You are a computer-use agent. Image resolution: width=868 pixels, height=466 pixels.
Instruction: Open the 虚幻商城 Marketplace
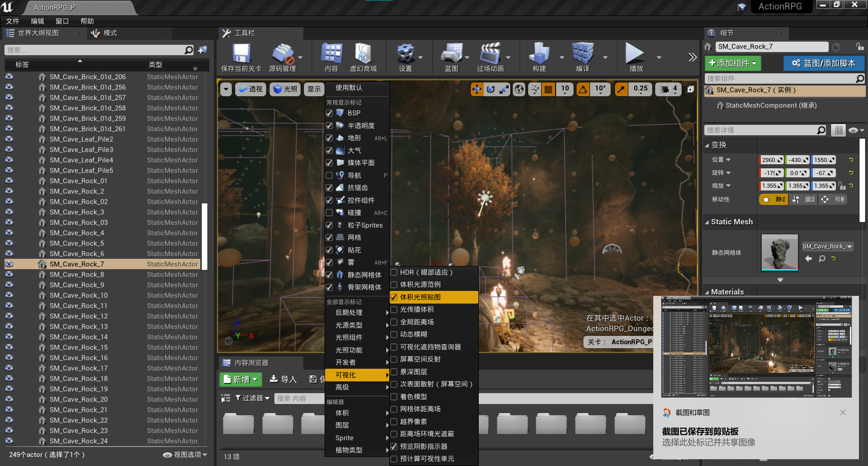coord(362,54)
